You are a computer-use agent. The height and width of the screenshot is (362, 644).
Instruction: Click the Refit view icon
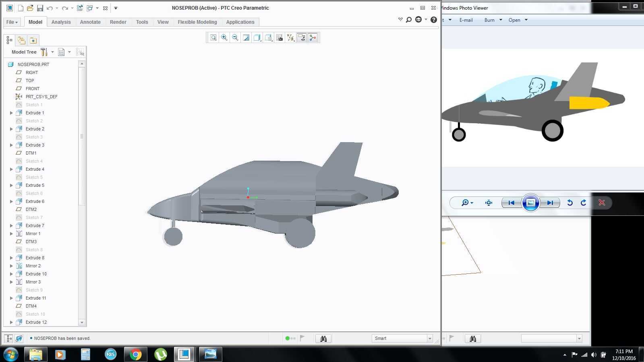click(213, 37)
